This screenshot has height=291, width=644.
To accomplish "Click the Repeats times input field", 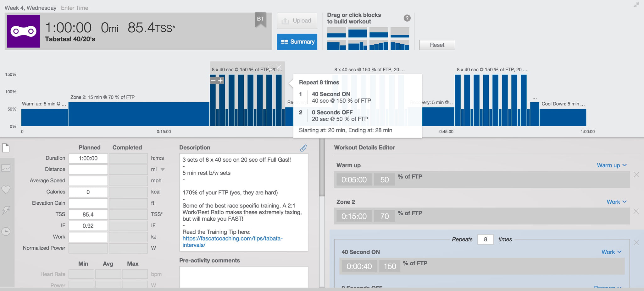I will [x=486, y=240].
